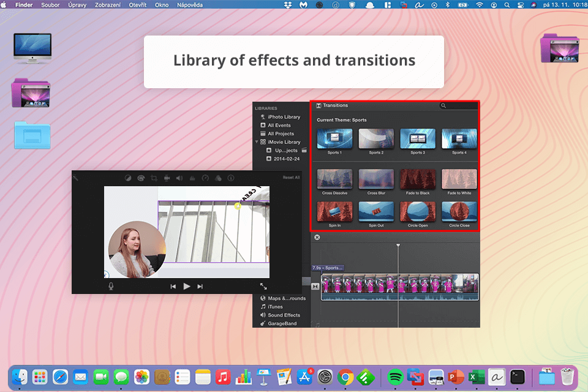588x392 pixels.
Task: Open the volume adjustment speaker icon
Action: 179,178
